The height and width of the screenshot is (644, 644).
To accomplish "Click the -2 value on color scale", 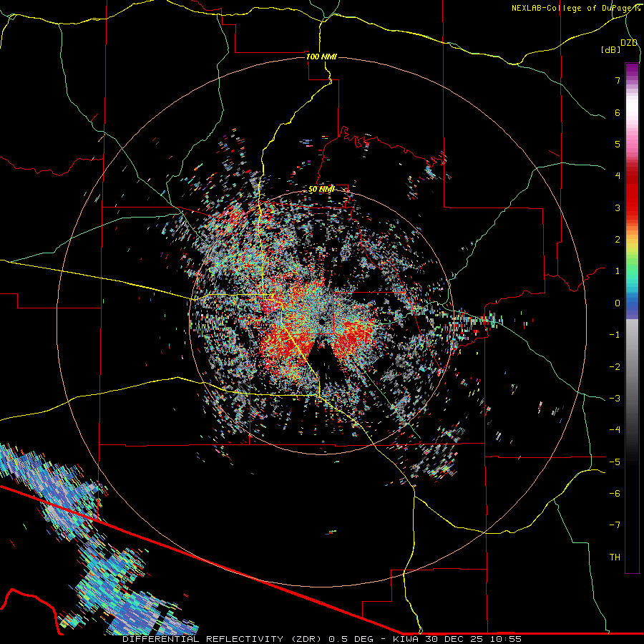I will tap(615, 367).
